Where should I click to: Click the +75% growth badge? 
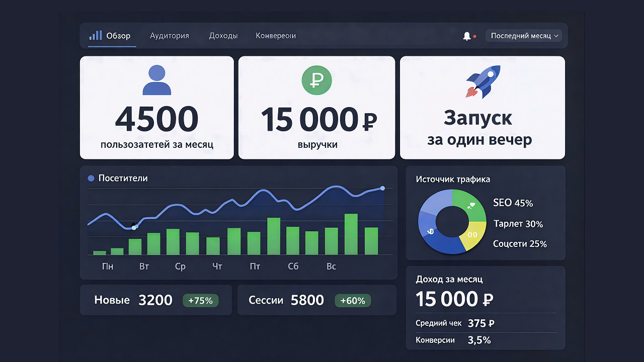pyautogui.click(x=200, y=301)
